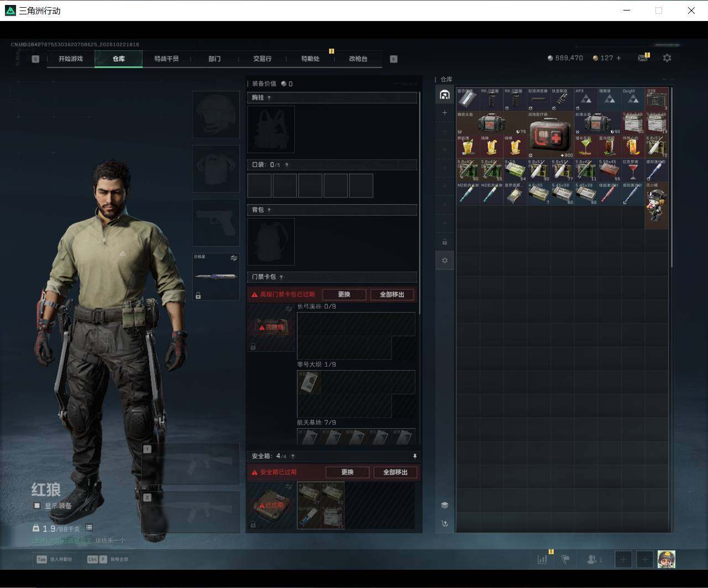The width and height of the screenshot is (708, 588).
Task: Select the 战地医疗箱 item in the warehouse
Action: (x=550, y=134)
